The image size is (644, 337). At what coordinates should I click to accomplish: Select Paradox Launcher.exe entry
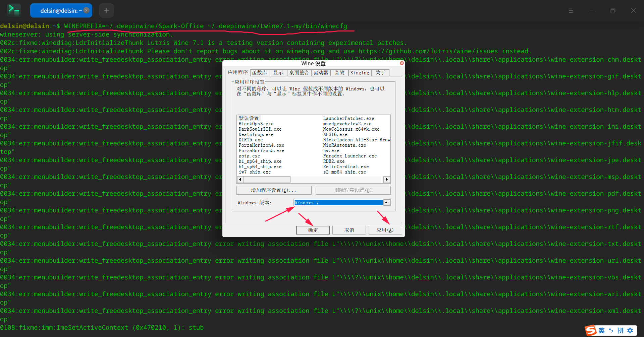pos(350,156)
